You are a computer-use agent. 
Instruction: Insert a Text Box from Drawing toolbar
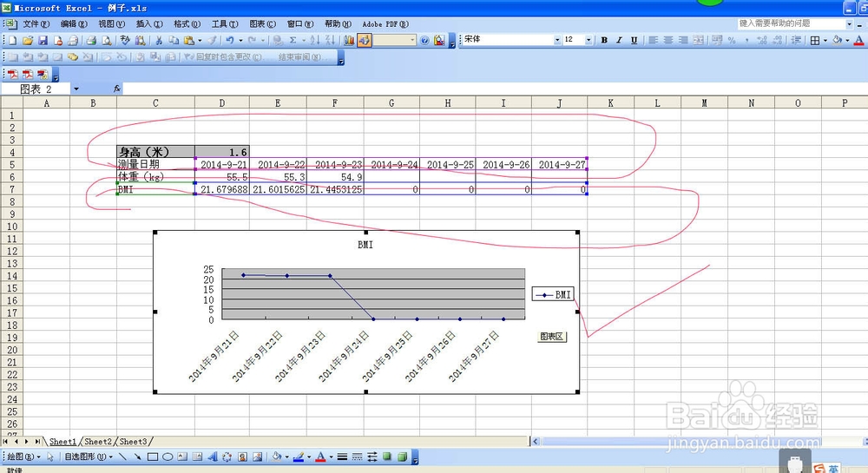point(182,457)
